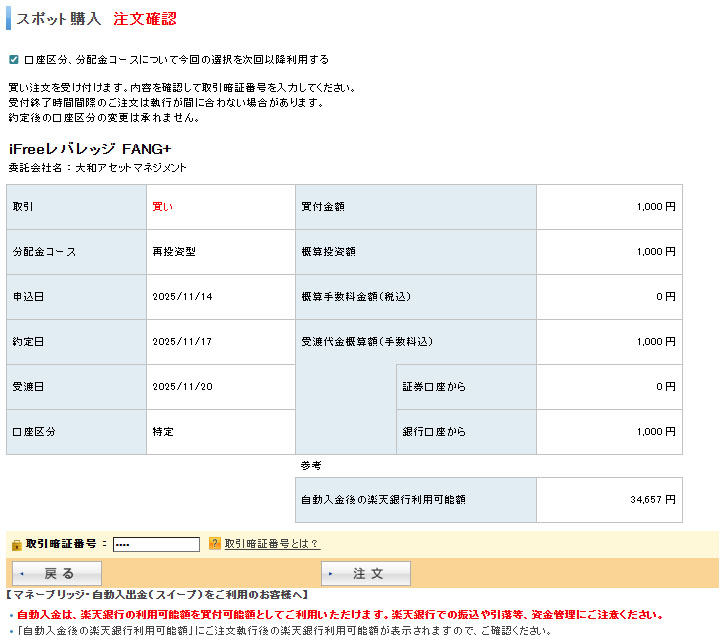
Task: Click the lock icon beside 取引暗証番号
Action: coord(16,544)
